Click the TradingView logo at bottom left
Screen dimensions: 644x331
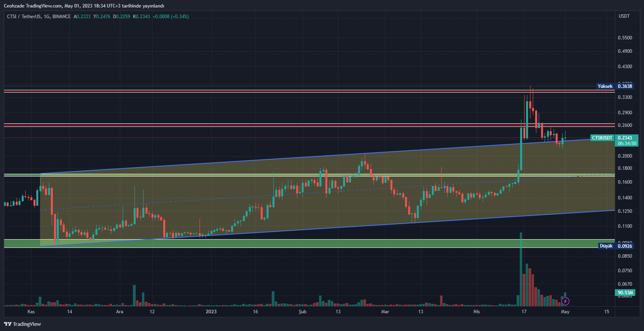22,324
